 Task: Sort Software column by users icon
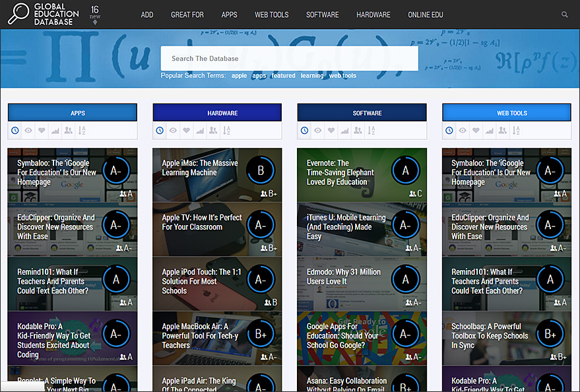pyautogui.click(x=358, y=131)
